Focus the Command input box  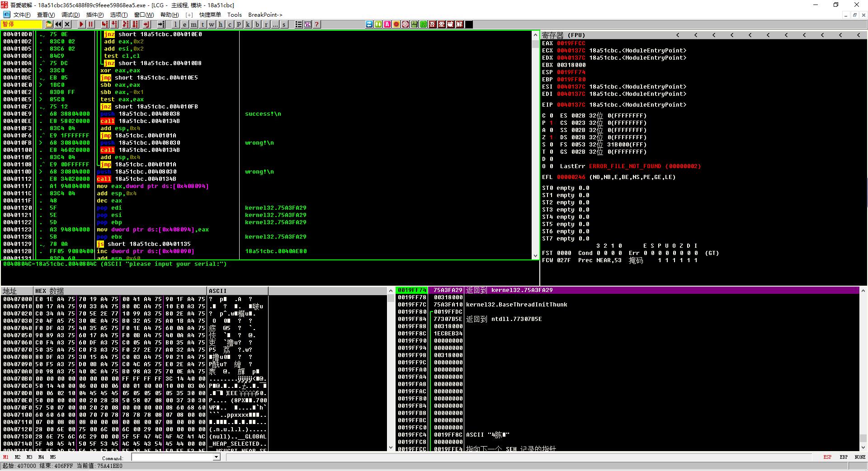[172, 457]
